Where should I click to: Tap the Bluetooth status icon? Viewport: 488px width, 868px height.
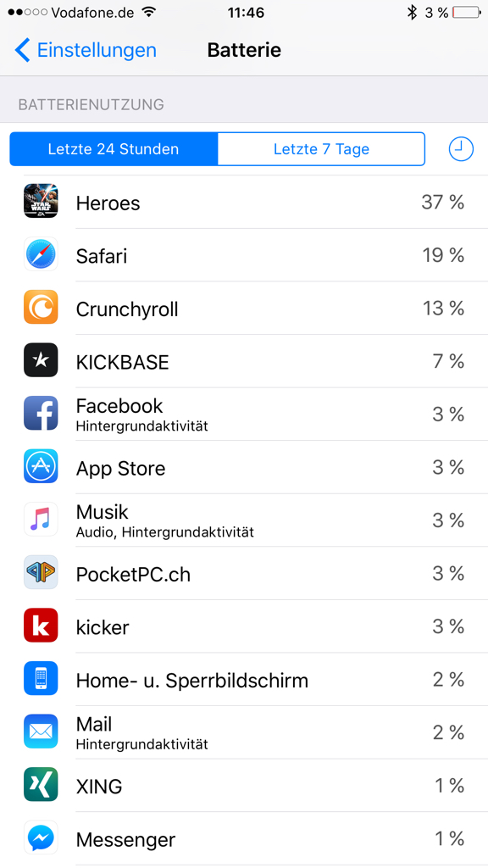pos(412,12)
